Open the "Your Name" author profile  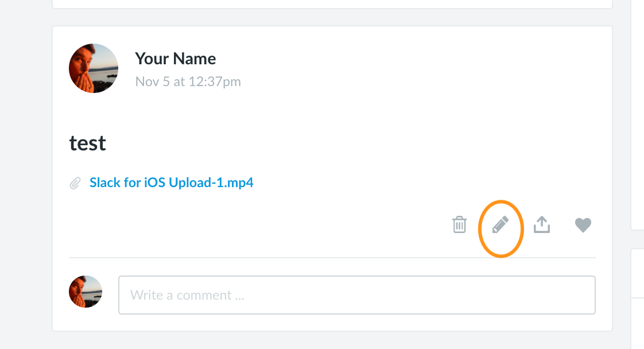click(175, 59)
